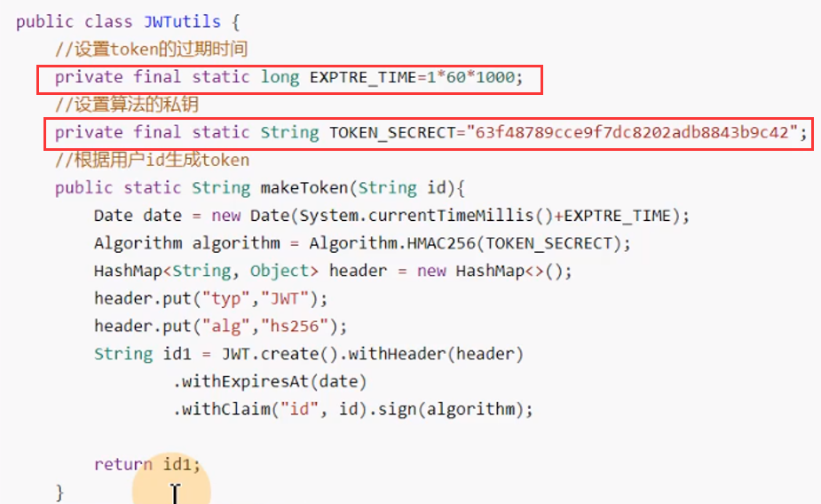Click the "typ" string literal
The width and height of the screenshot is (821, 504).
click(x=225, y=299)
